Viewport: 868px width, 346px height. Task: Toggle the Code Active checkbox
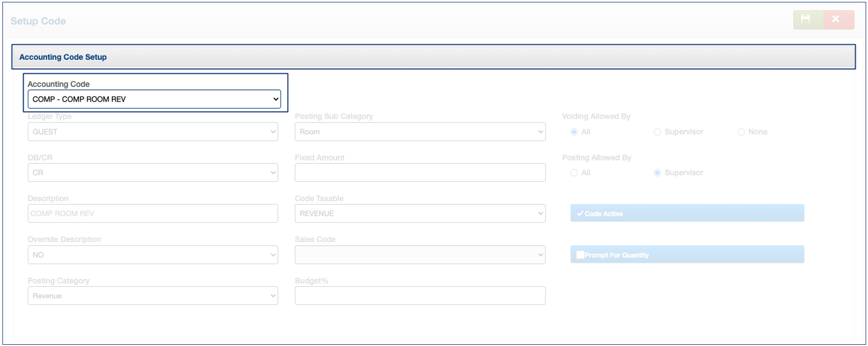(580, 214)
